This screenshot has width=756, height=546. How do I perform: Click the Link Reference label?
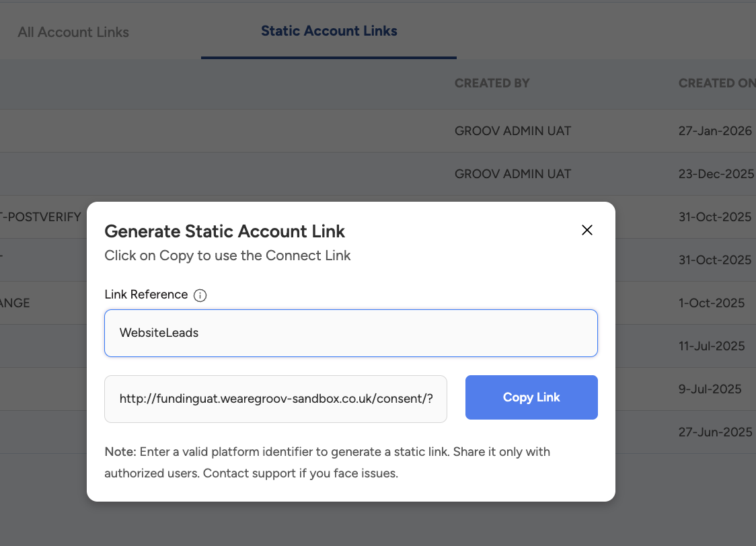coord(146,295)
